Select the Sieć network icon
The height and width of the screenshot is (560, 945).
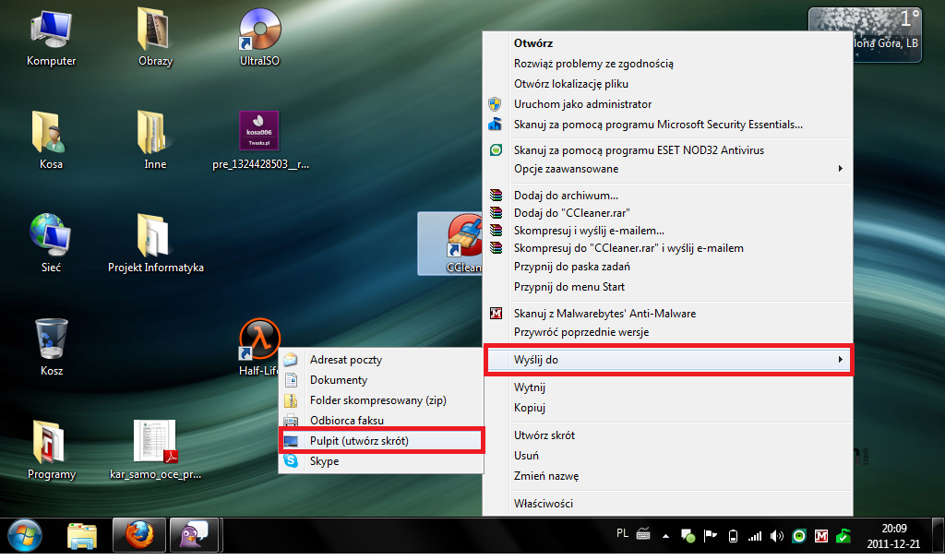coord(51,244)
